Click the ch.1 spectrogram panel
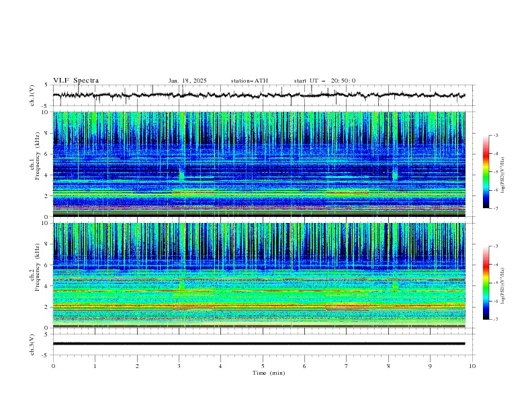 [x=259, y=164]
